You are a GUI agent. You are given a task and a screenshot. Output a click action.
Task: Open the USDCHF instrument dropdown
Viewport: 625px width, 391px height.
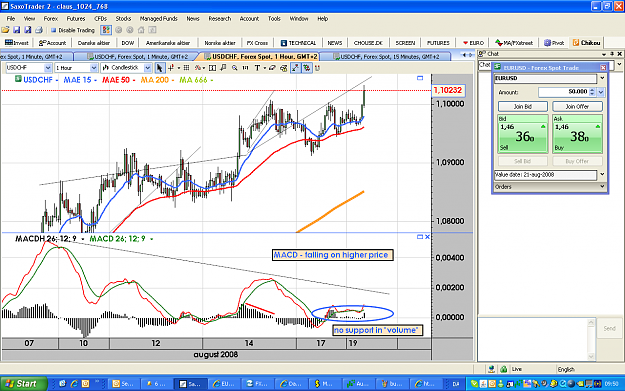point(48,68)
